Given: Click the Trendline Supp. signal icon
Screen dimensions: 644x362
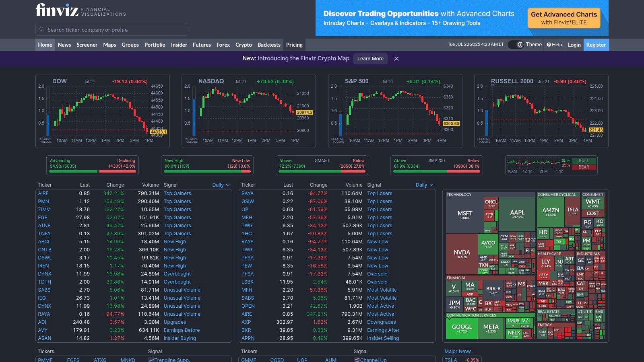Looking at the screenshot, I should [x=151, y=360].
